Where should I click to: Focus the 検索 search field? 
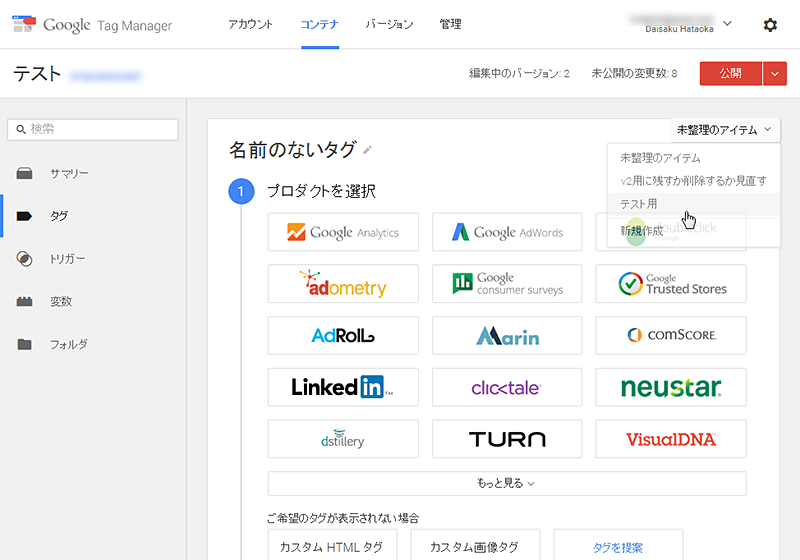point(93,130)
